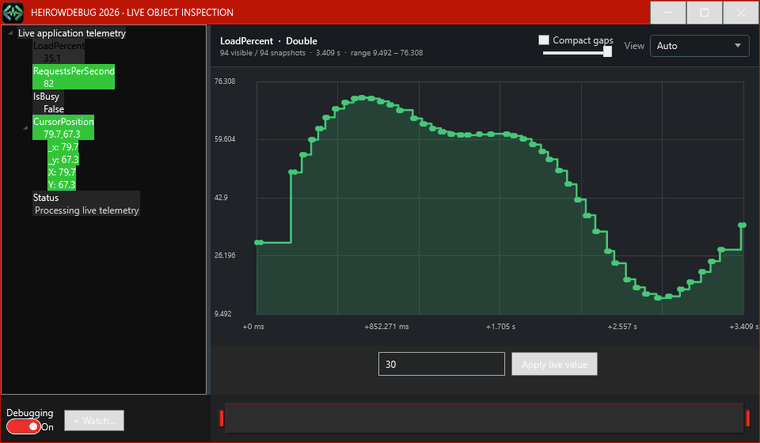Maximize the HeirowDebug window

coord(705,13)
